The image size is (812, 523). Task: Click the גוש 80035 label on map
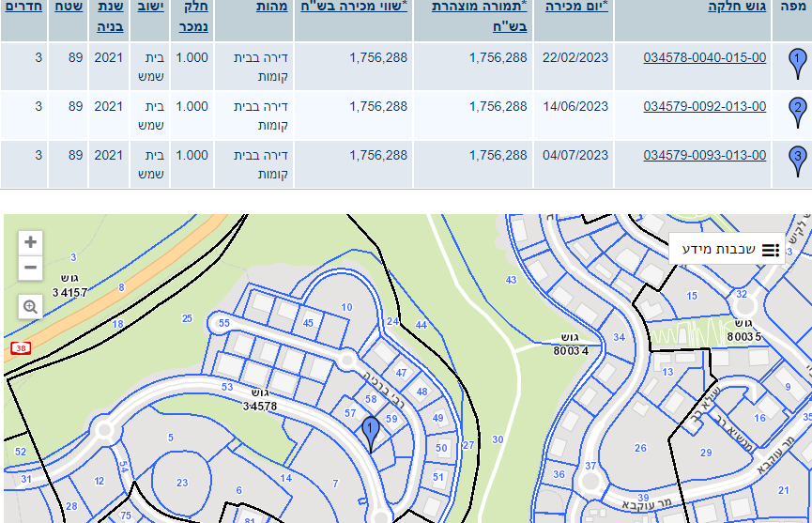pyautogui.click(x=744, y=331)
